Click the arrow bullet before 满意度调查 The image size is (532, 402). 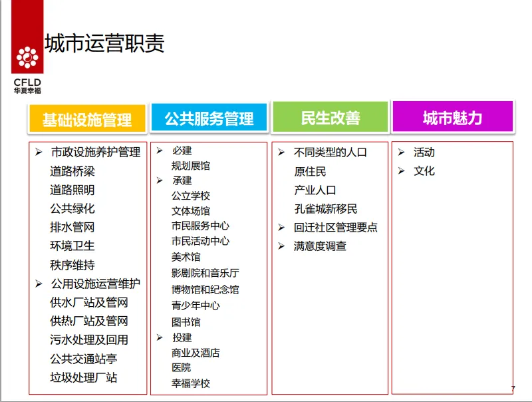point(281,246)
